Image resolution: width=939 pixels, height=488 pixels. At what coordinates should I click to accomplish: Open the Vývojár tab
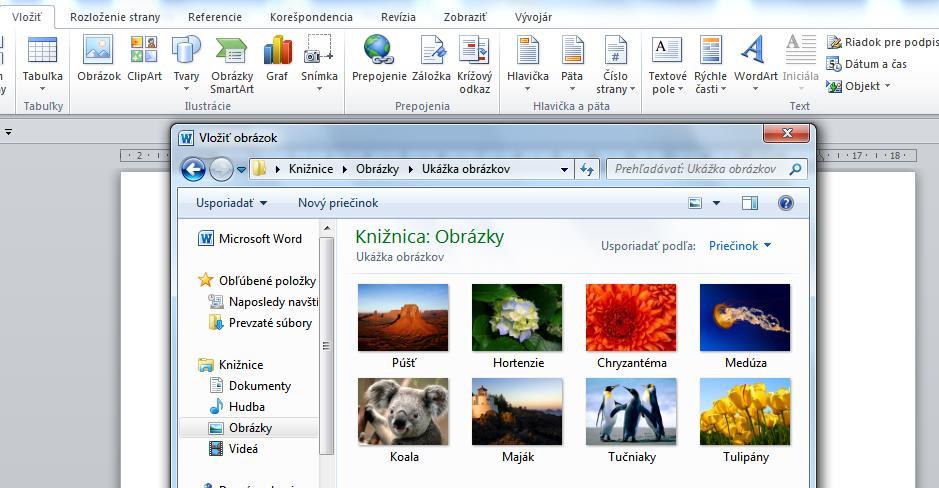click(533, 17)
